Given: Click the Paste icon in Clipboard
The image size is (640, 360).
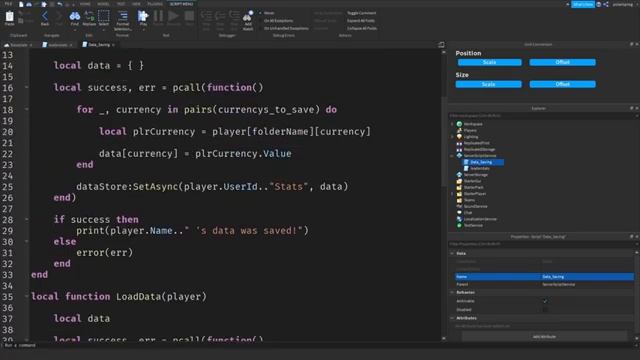Looking at the screenshot, I should tap(9, 17).
